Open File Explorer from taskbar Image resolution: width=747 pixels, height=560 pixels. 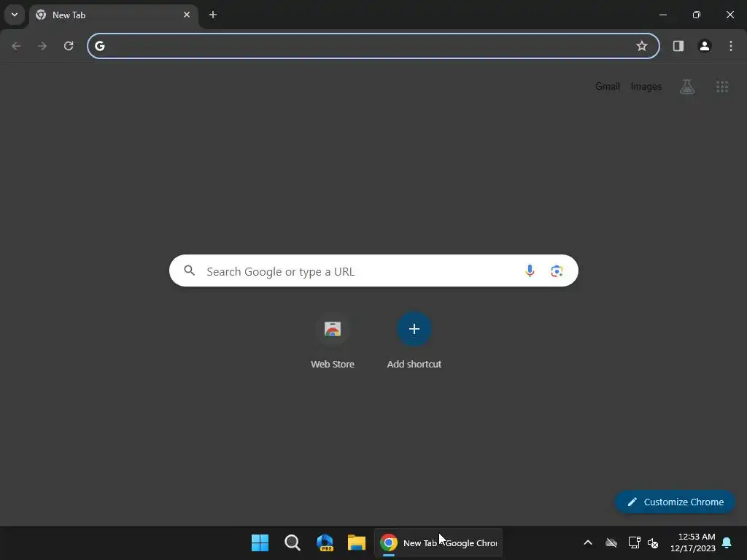356,542
